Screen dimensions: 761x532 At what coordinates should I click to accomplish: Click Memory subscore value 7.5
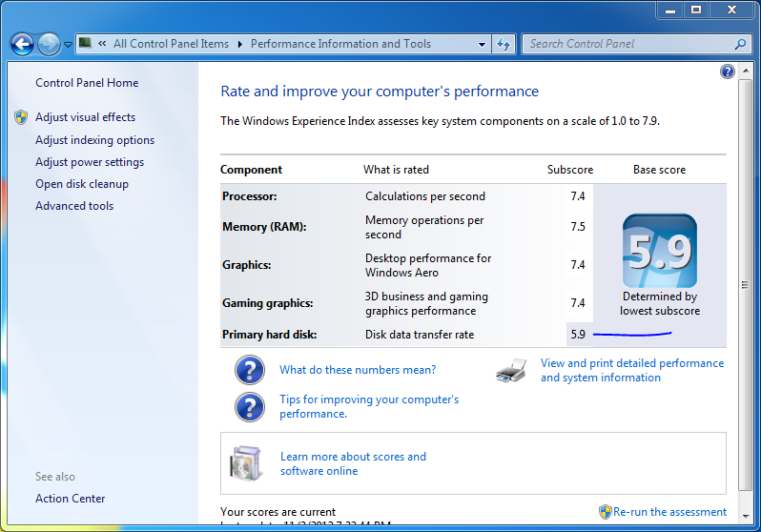[578, 227]
